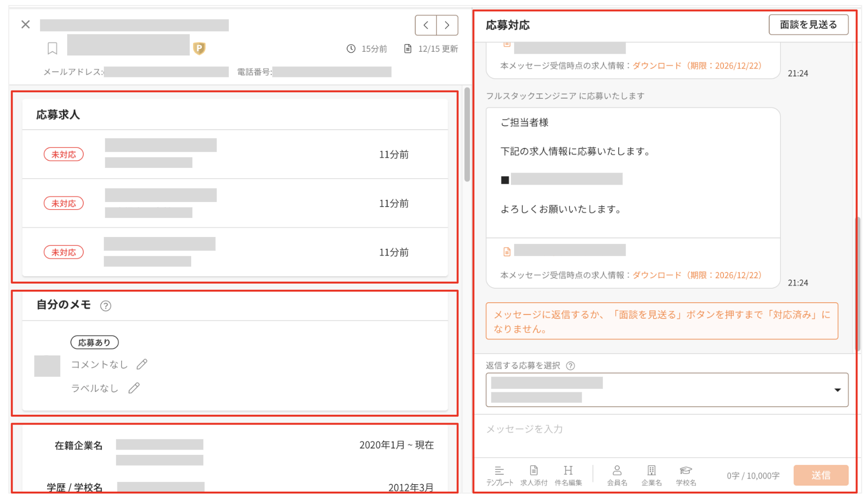
Task: Go to the next candidate with right chevron
Action: pos(447,25)
